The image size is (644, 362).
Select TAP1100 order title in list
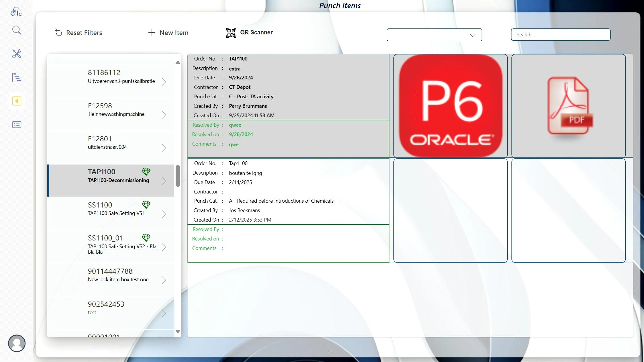(x=101, y=172)
